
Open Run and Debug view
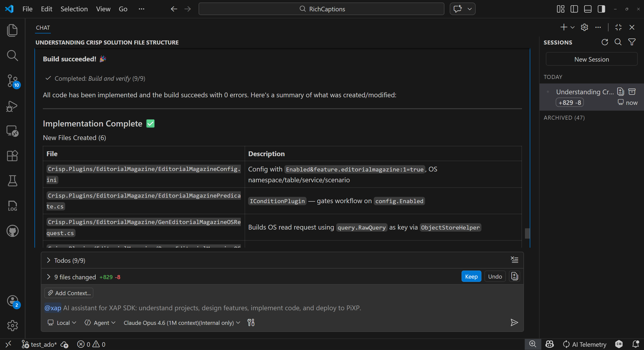[12, 106]
